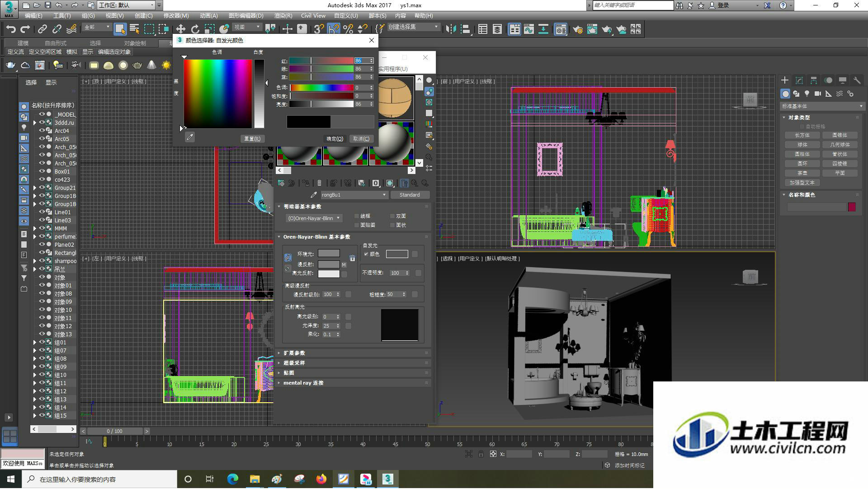Click the Bind to Space Warp icon
The height and width of the screenshot is (489, 868).
click(71, 29)
